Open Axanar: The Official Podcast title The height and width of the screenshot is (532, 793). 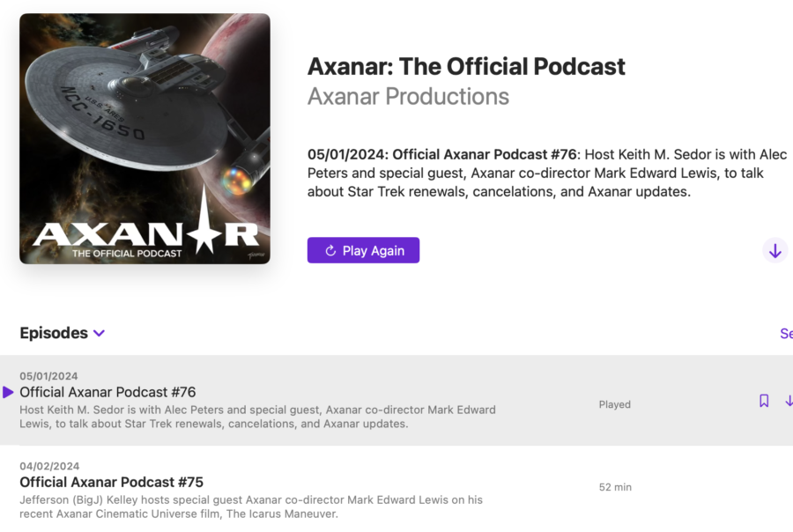(x=465, y=66)
